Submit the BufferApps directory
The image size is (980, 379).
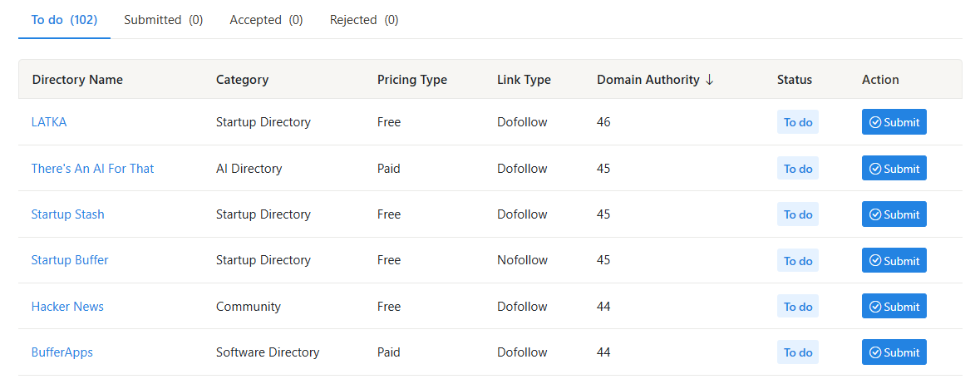[x=894, y=352]
